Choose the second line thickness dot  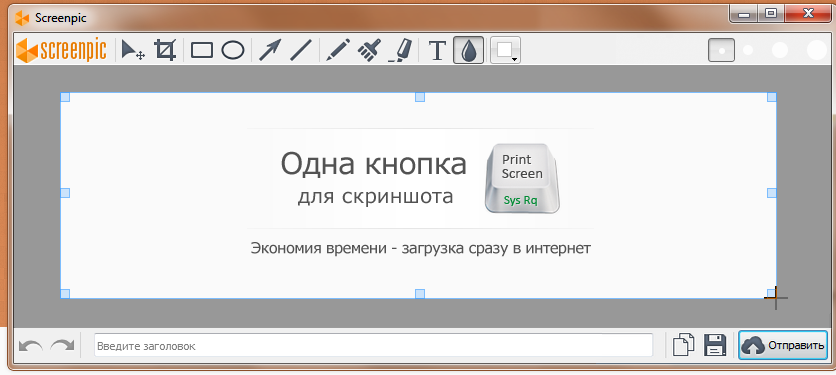(x=748, y=50)
